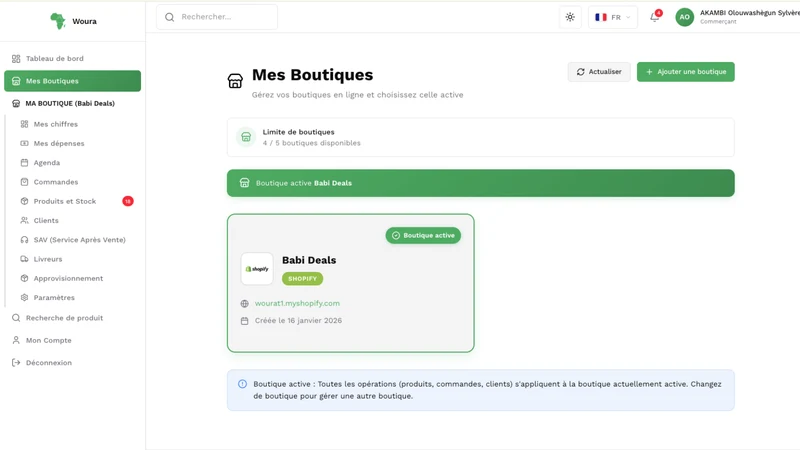Viewport: 800px width, 450px height.
Task: Click the Agenda calendar icon
Action: tap(24, 163)
